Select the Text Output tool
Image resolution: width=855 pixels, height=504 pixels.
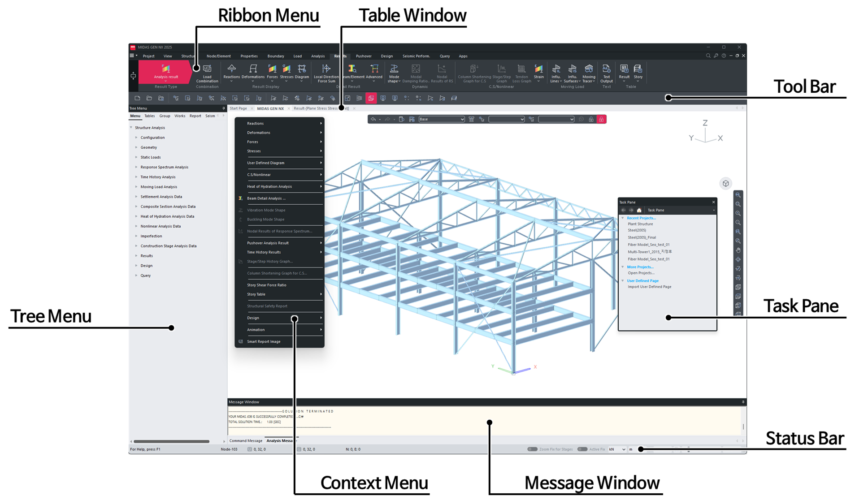click(x=606, y=73)
